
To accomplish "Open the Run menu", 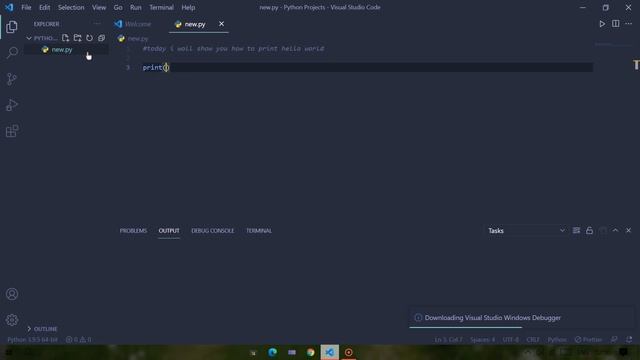I will click(x=136, y=7).
